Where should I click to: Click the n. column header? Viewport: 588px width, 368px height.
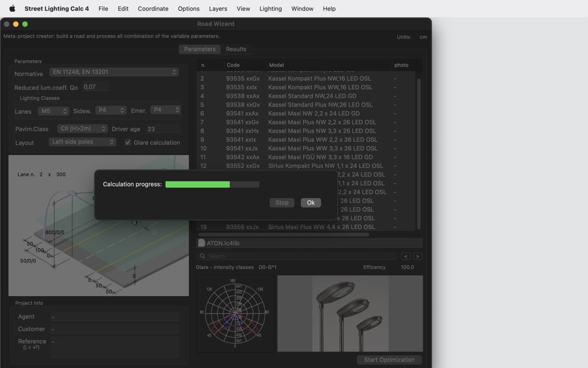pyautogui.click(x=210, y=65)
